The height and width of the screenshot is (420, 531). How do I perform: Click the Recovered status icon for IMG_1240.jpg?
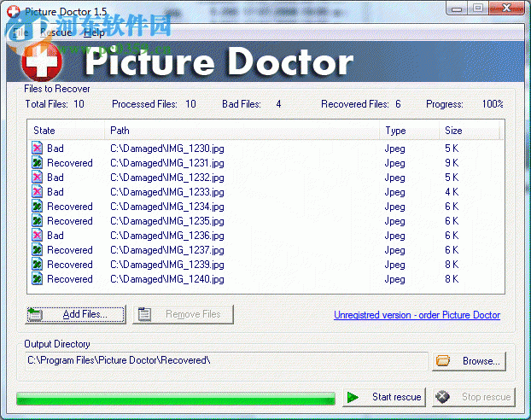[38, 279]
